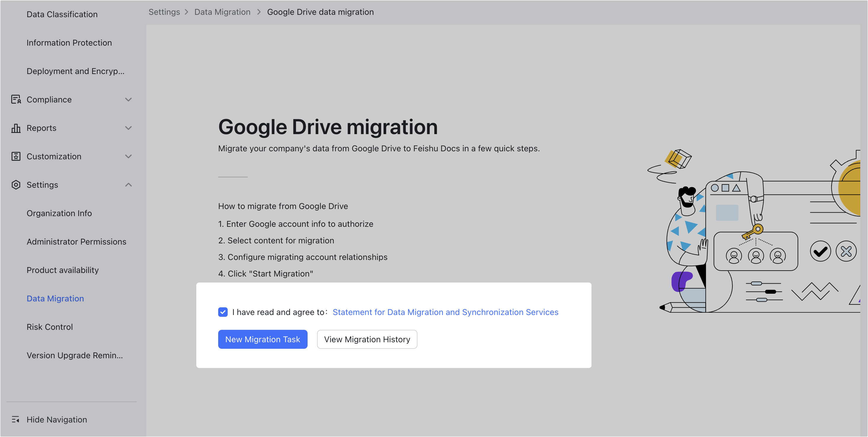This screenshot has width=868, height=437.
Task: Click the Hide Navigation icon
Action: pos(15,420)
